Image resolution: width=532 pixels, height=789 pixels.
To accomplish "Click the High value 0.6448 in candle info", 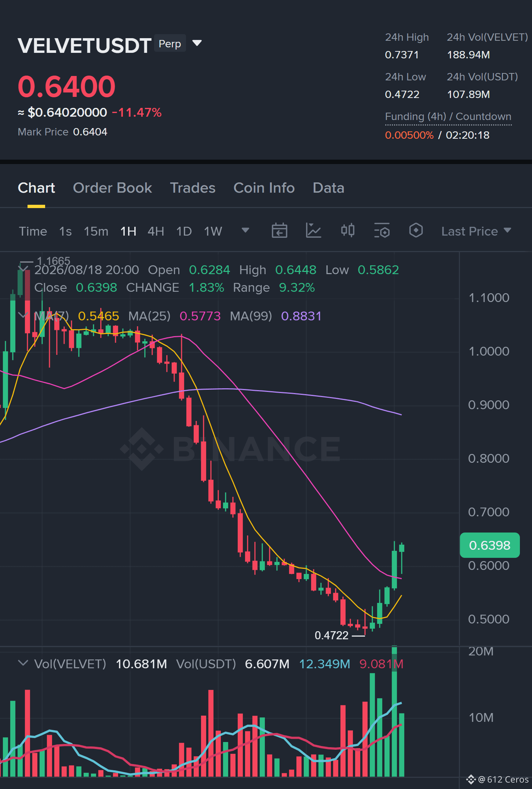I will [296, 270].
